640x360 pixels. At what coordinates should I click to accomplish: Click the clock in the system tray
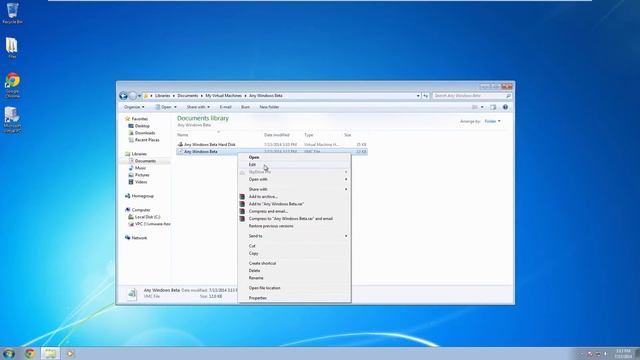tap(623, 354)
